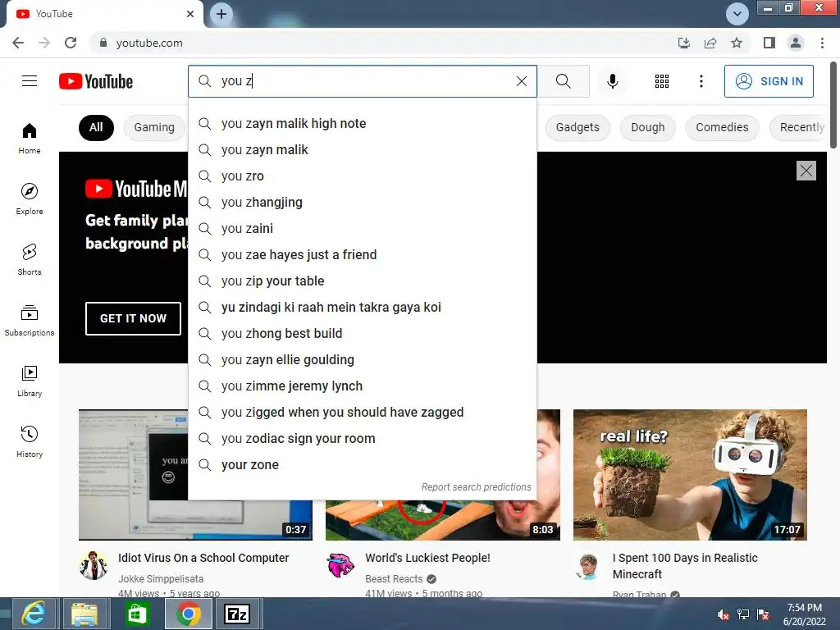Go back in Chrome
The height and width of the screenshot is (630, 840).
tap(18, 43)
